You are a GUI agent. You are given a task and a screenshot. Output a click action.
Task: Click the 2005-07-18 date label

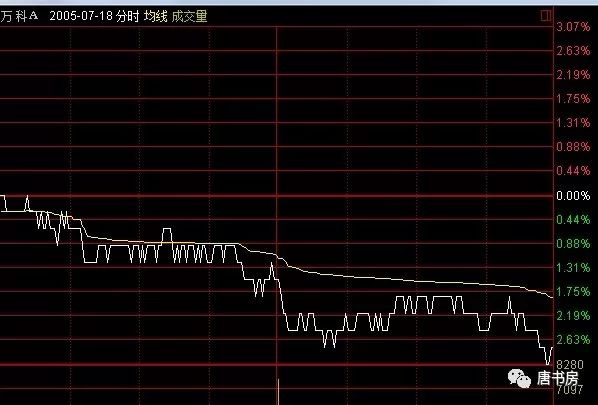pos(81,16)
